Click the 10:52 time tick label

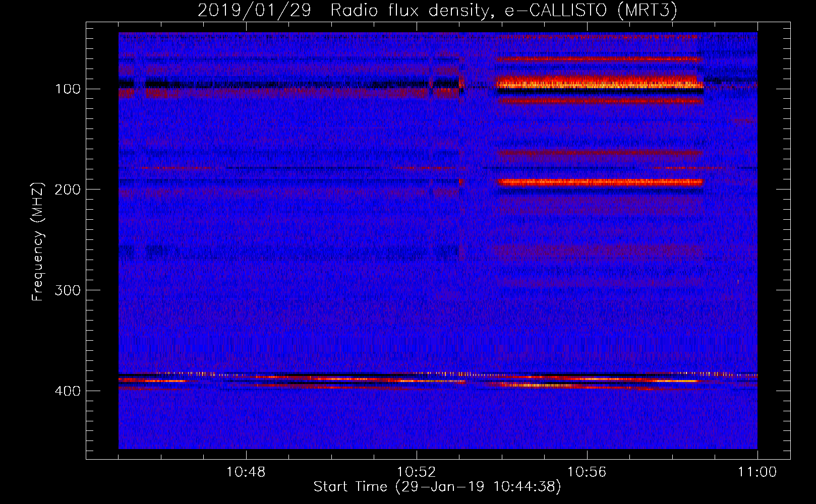[x=417, y=472]
